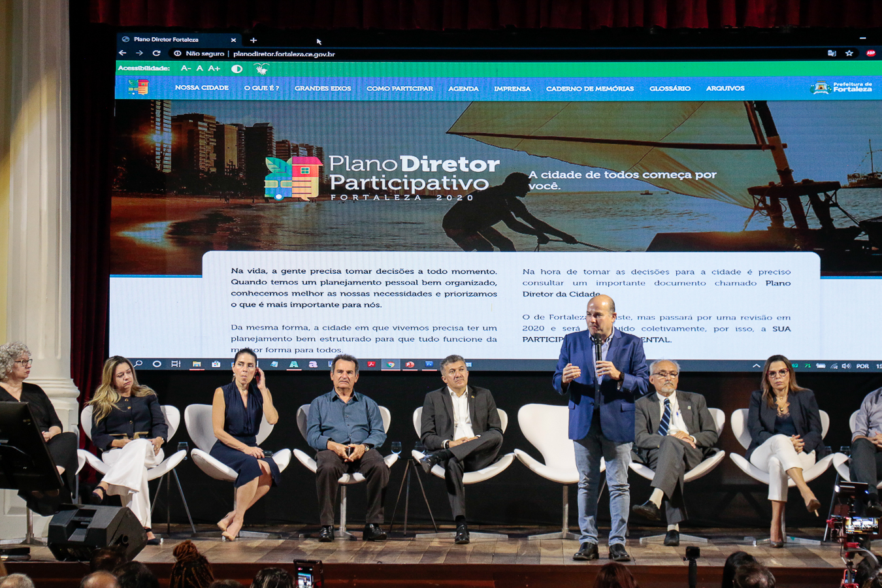Click the Plano Diretor logo in navbar

point(138,87)
